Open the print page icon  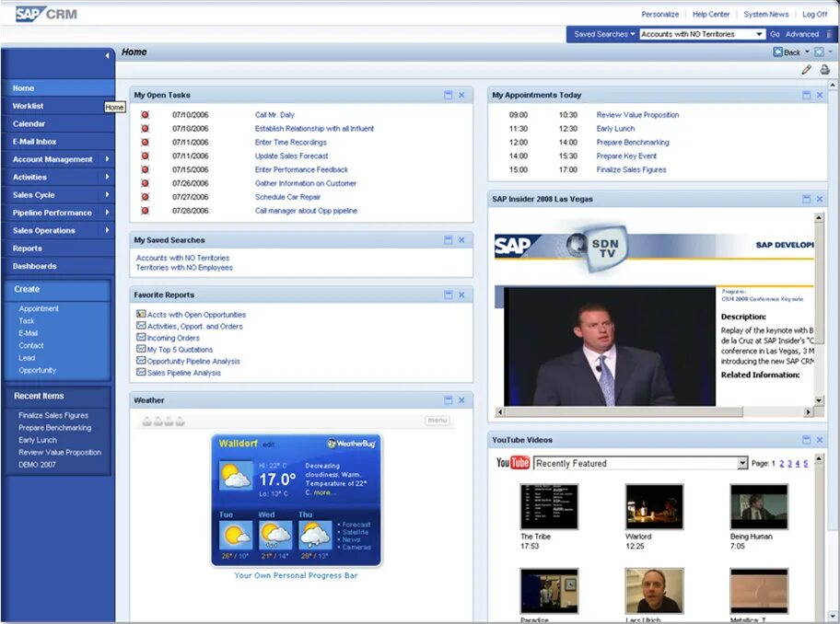click(x=822, y=69)
